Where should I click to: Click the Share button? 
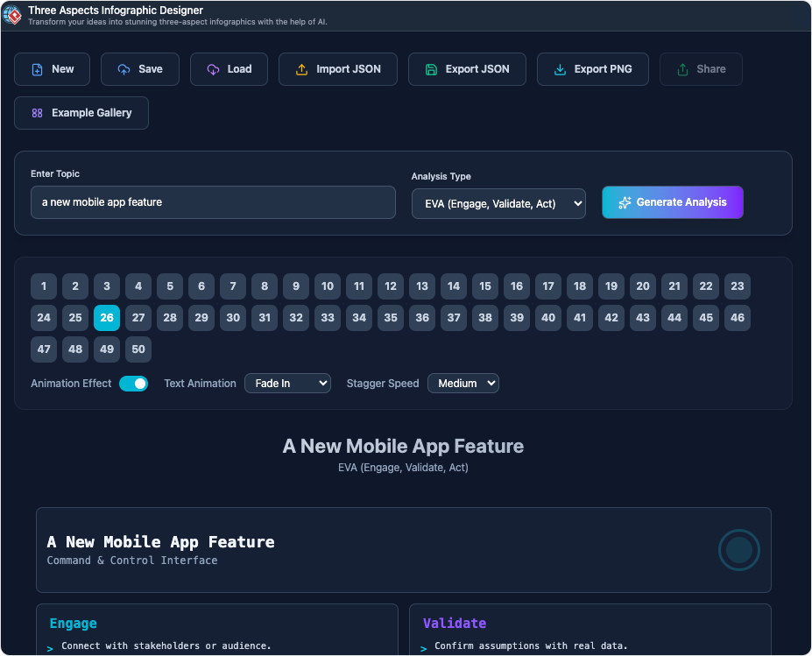701,69
